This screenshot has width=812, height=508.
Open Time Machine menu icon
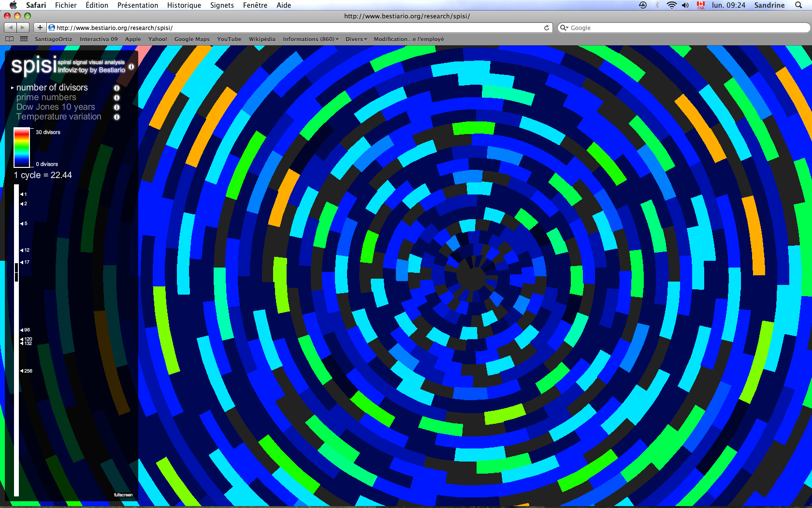click(643, 5)
